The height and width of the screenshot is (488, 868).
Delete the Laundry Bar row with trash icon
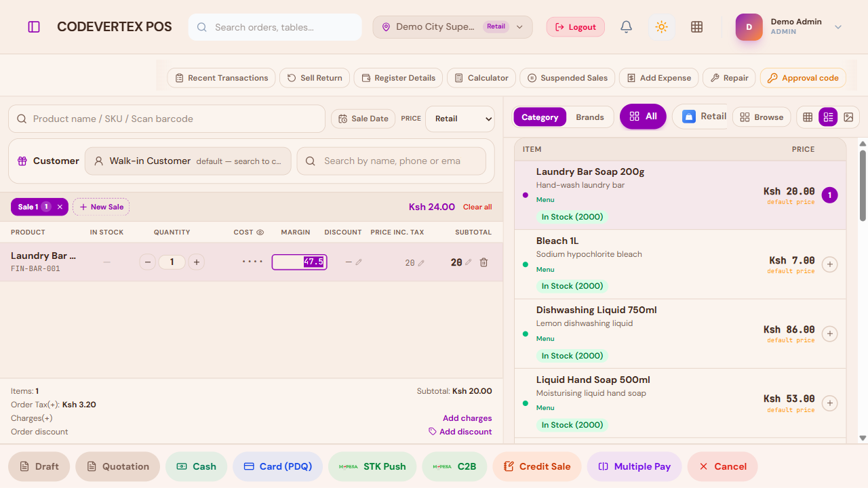pyautogui.click(x=484, y=262)
